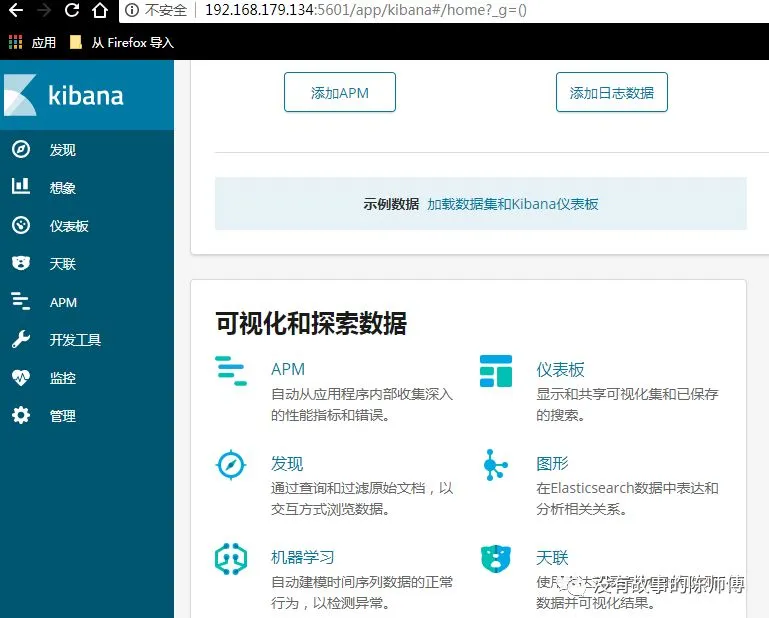
Task: Click the 天联 bear card icon
Action: pyautogui.click(x=496, y=558)
